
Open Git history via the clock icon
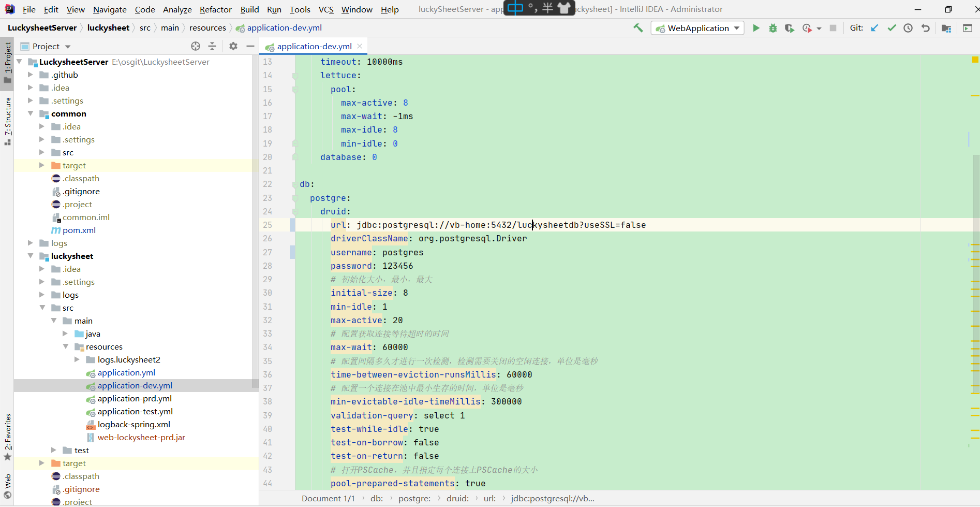(x=908, y=28)
